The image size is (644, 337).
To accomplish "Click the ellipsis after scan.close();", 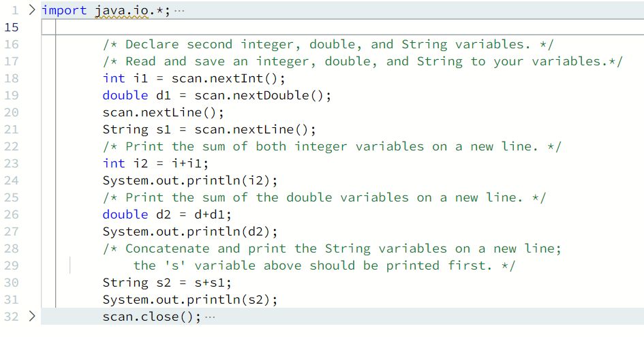I will 210,317.
